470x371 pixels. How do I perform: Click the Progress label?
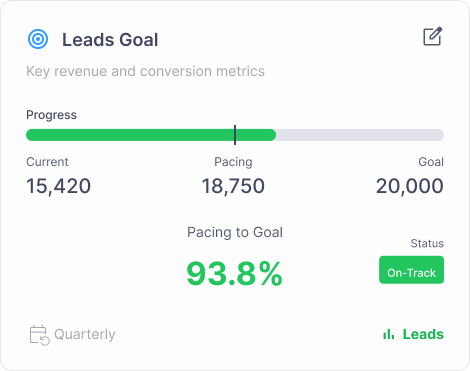tap(51, 115)
